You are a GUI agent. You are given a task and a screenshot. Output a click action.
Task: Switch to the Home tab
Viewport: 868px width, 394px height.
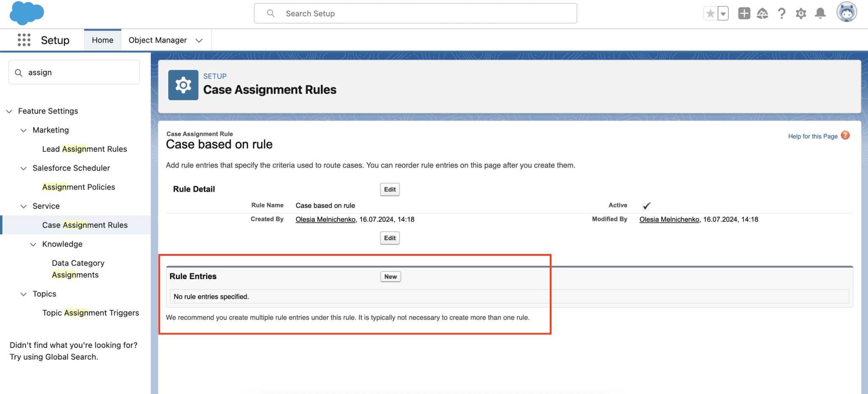tap(103, 40)
